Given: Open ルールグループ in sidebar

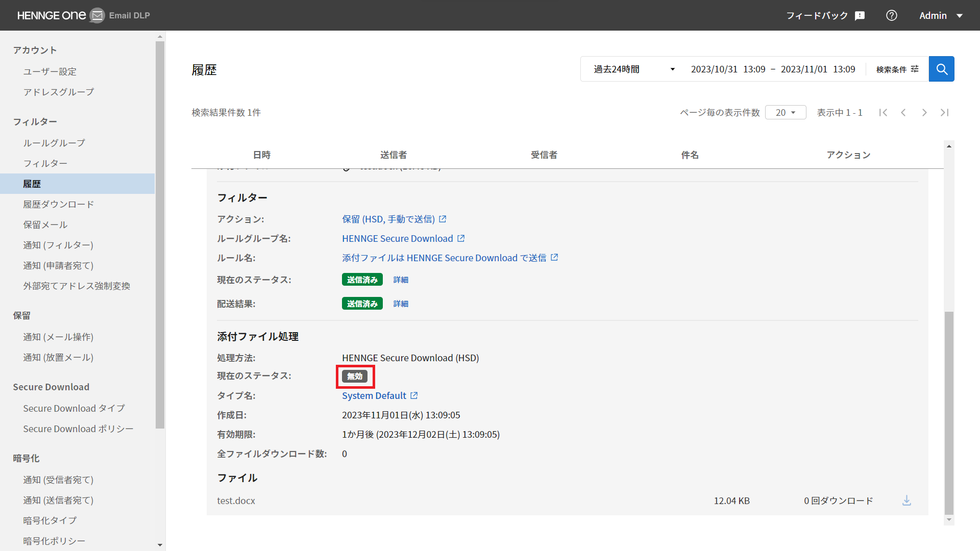Looking at the screenshot, I should pos(54,143).
